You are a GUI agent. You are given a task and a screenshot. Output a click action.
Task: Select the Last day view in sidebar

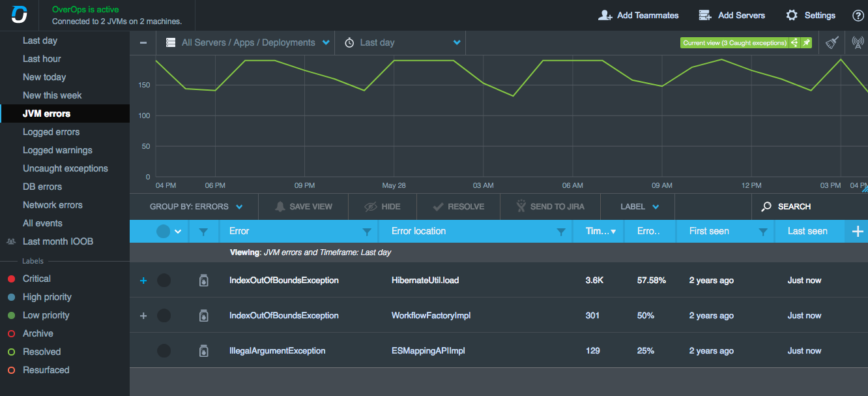coord(40,40)
